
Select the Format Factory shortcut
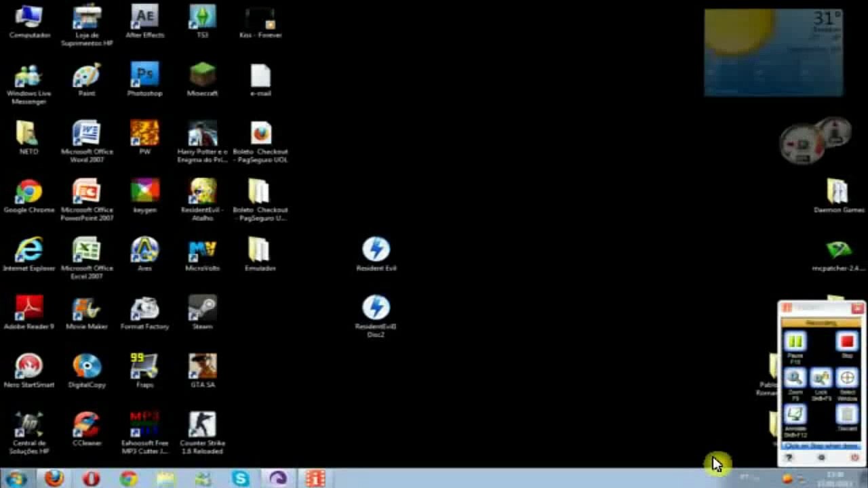coord(144,313)
